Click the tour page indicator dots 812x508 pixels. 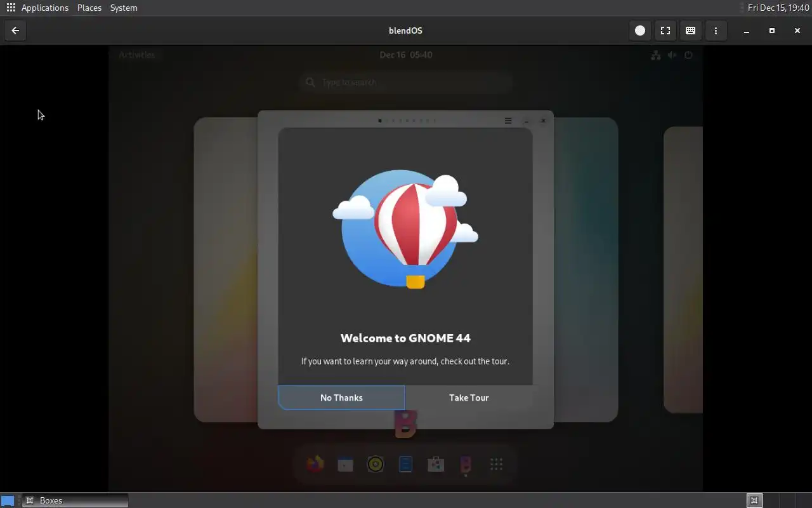[407, 121]
